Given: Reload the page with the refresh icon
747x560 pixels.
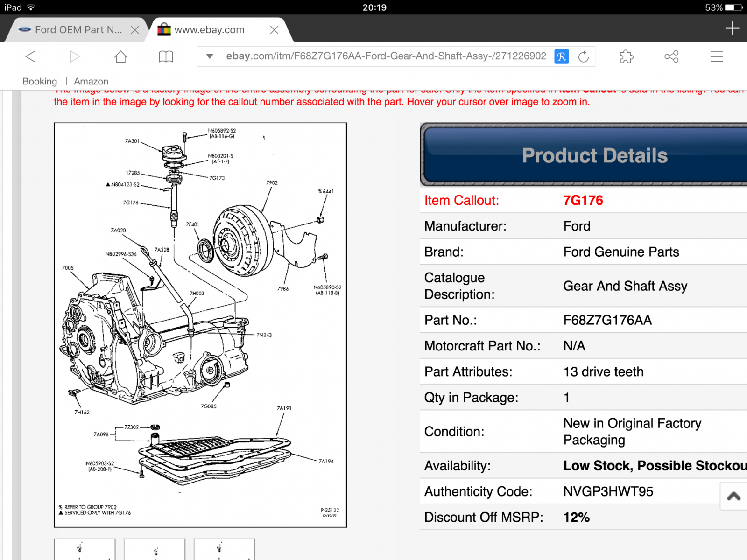Looking at the screenshot, I should click(x=584, y=56).
